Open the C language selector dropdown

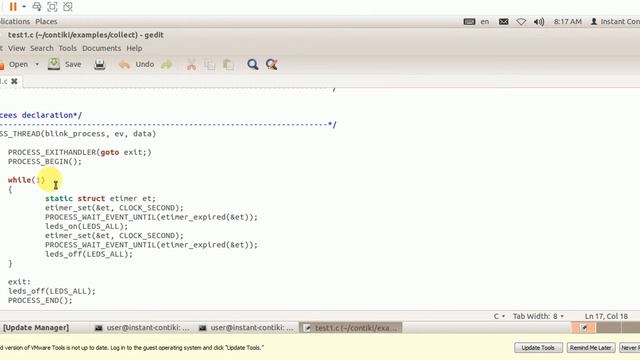(x=499, y=316)
